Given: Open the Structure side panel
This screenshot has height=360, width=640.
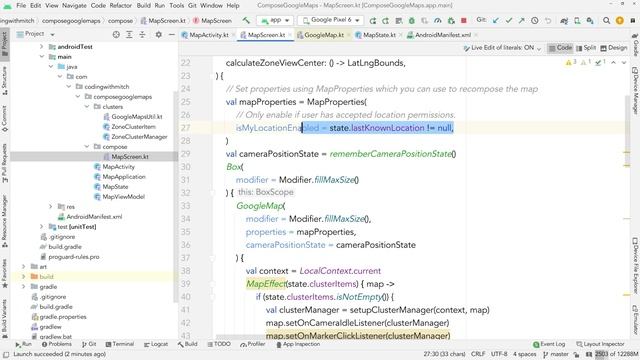Looking at the screenshot, I should coord(4,81).
